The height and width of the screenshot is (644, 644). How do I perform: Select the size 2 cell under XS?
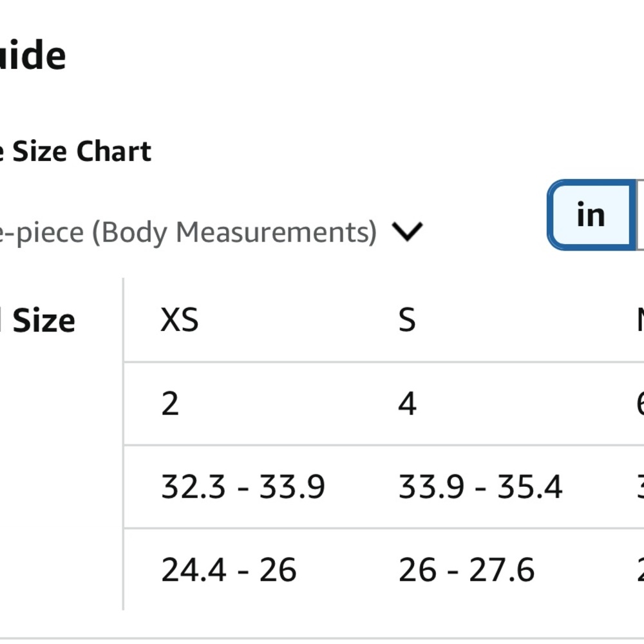170,404
